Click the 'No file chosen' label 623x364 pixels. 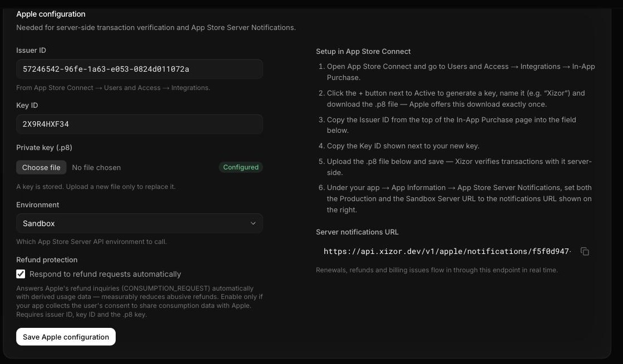(x=96, y=167)
